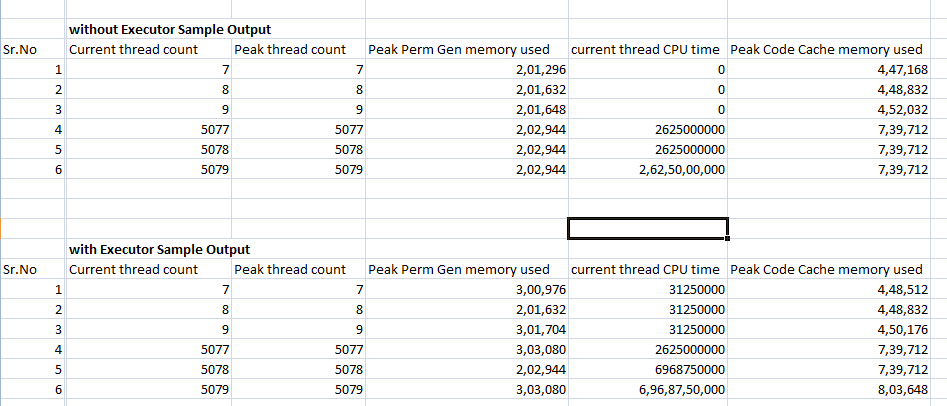Click 'Peak Perm Gen memory used' in the with Executor table

pos(459,269)
